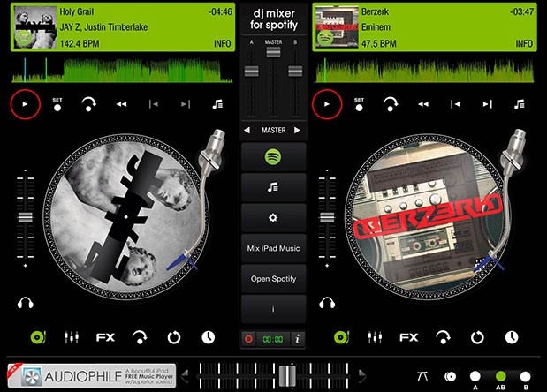
Task: Play the Berzerk deck
Action: tap(327, 104)
